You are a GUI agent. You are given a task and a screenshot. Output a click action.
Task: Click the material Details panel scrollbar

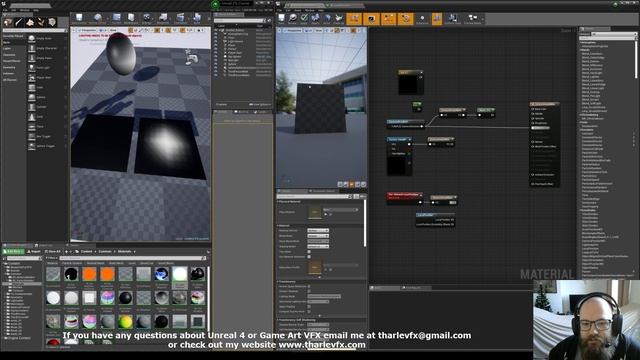(365, 223)
